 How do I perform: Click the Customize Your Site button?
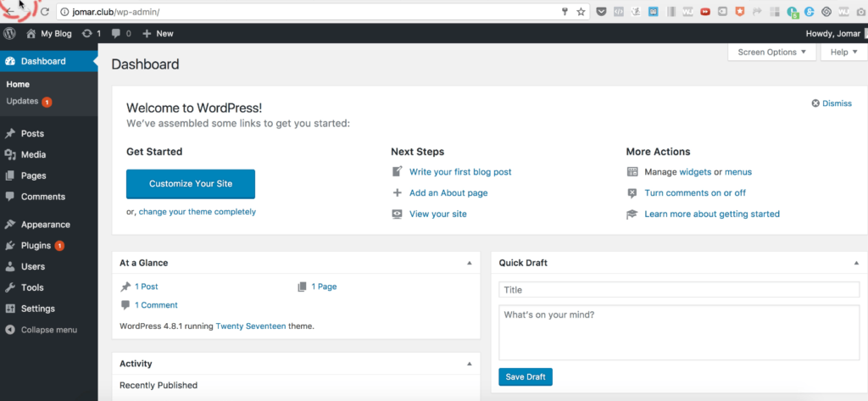[191, 184]
